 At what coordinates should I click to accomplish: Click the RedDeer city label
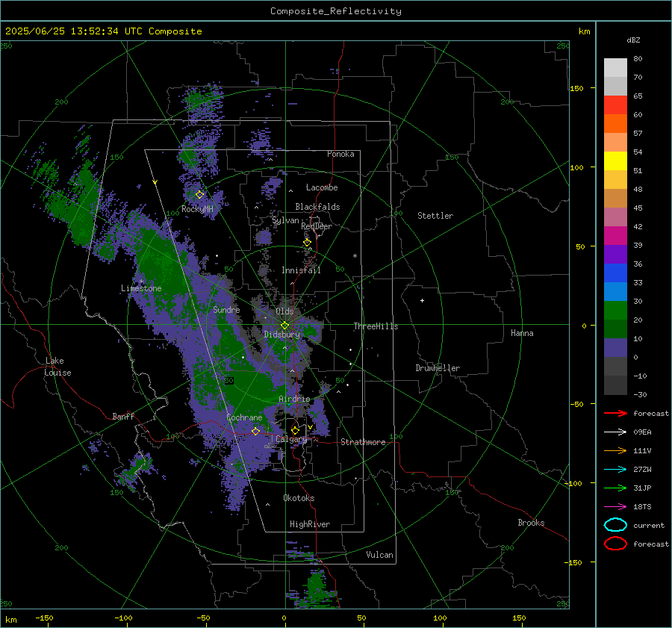(x=317, y=226)
